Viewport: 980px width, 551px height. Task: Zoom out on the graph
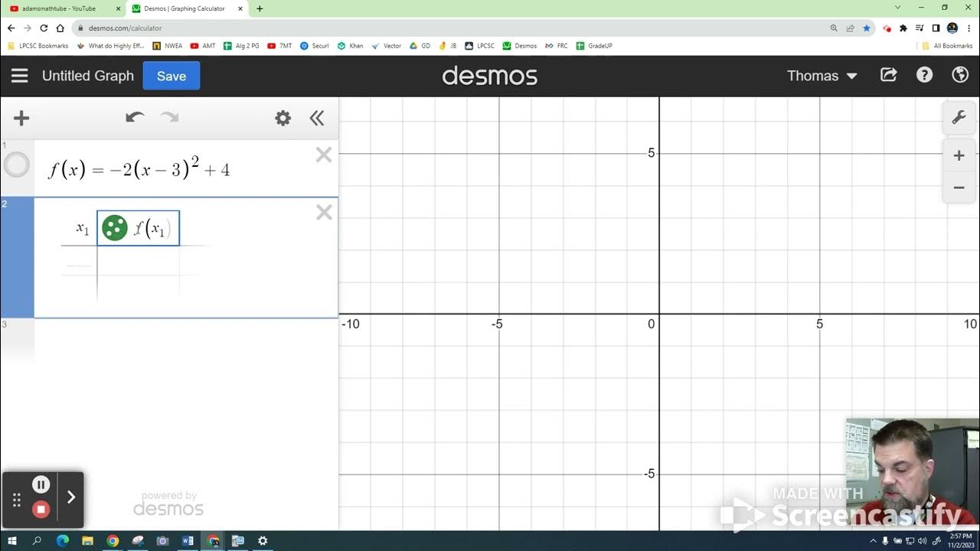pyautogui.click(x=959, y=187)
